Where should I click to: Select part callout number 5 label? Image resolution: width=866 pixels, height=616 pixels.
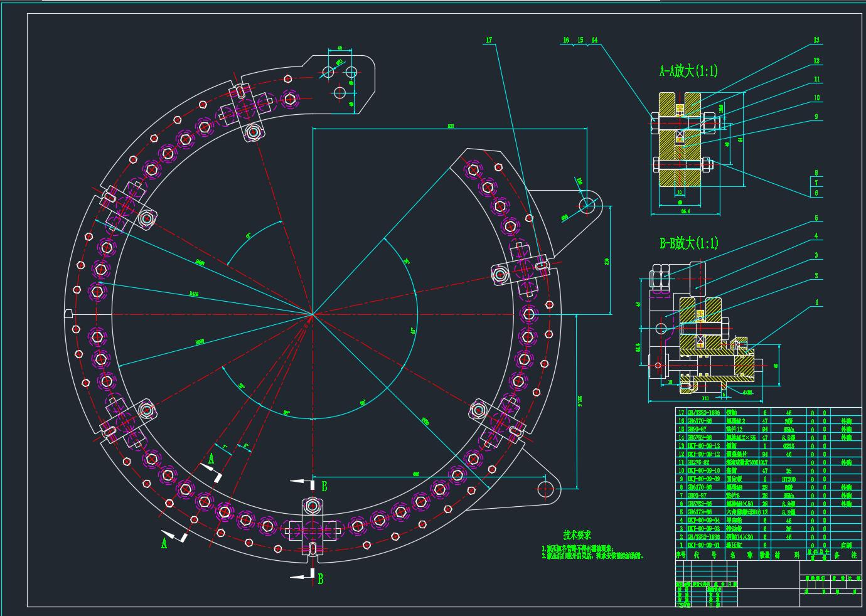(x=816, y=218)
